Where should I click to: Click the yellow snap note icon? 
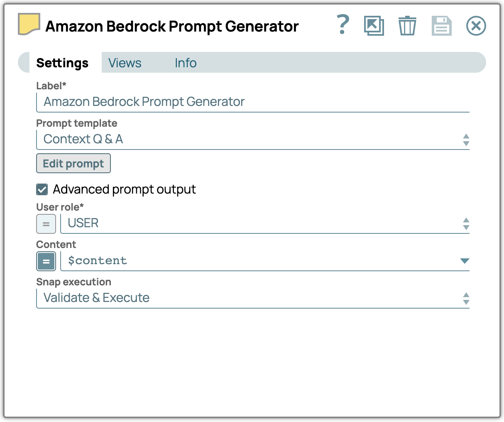(29, 24)
